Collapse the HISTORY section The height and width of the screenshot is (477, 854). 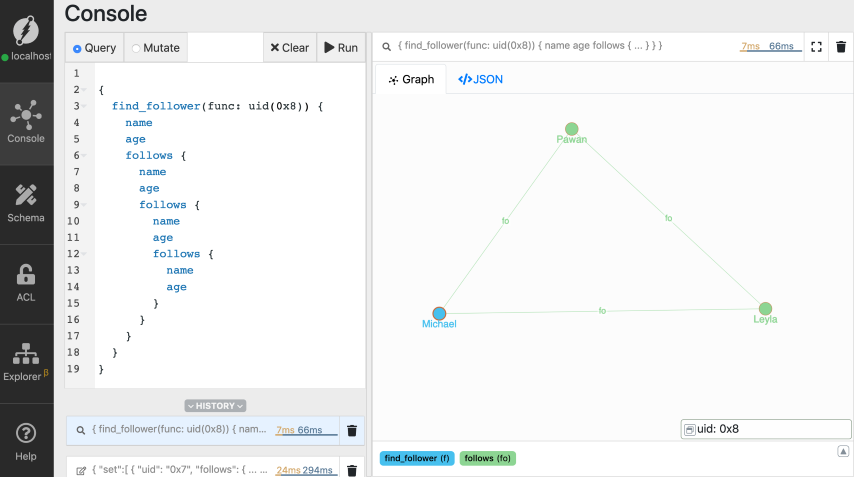pos(215,406)
